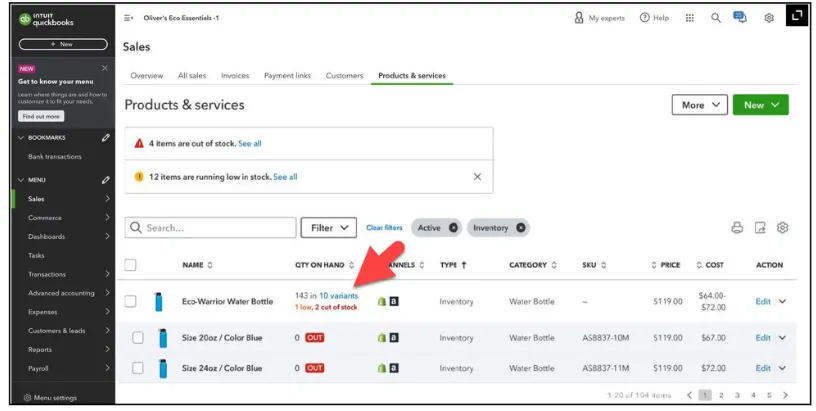
Task: Go to page 3 of results
Action: [x=737, y=395]
